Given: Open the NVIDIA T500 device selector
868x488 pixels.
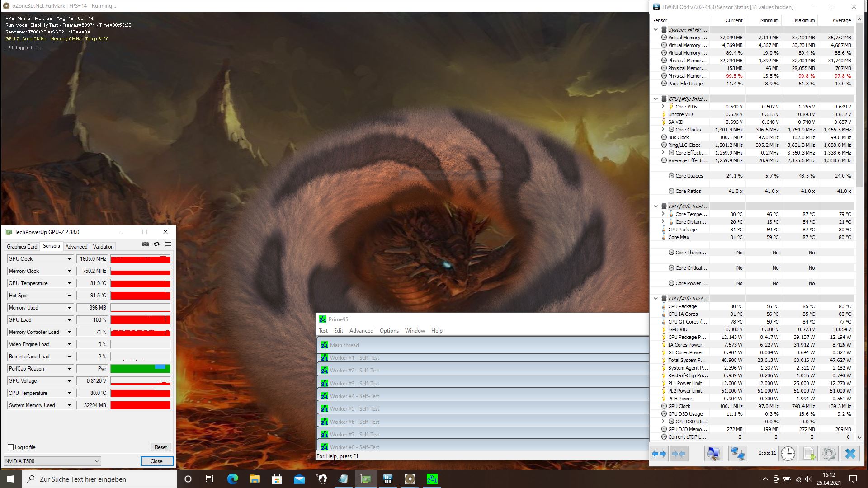Looking at the screenshot, I should pos(52,461).
